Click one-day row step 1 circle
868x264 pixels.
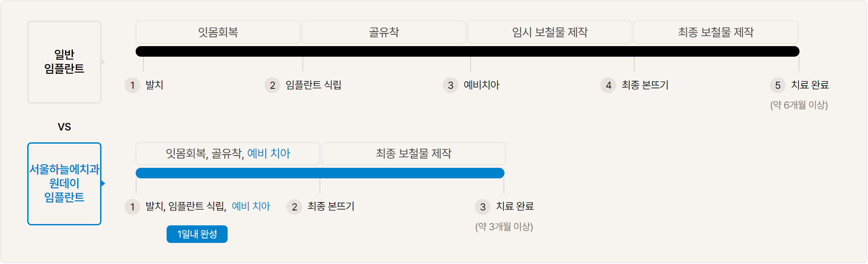point(132,207)
